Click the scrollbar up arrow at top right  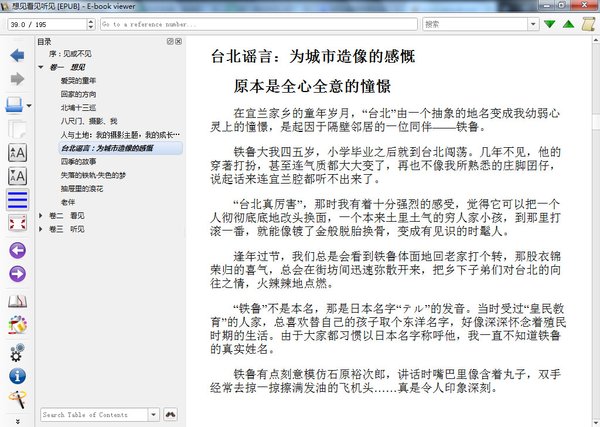596,39
